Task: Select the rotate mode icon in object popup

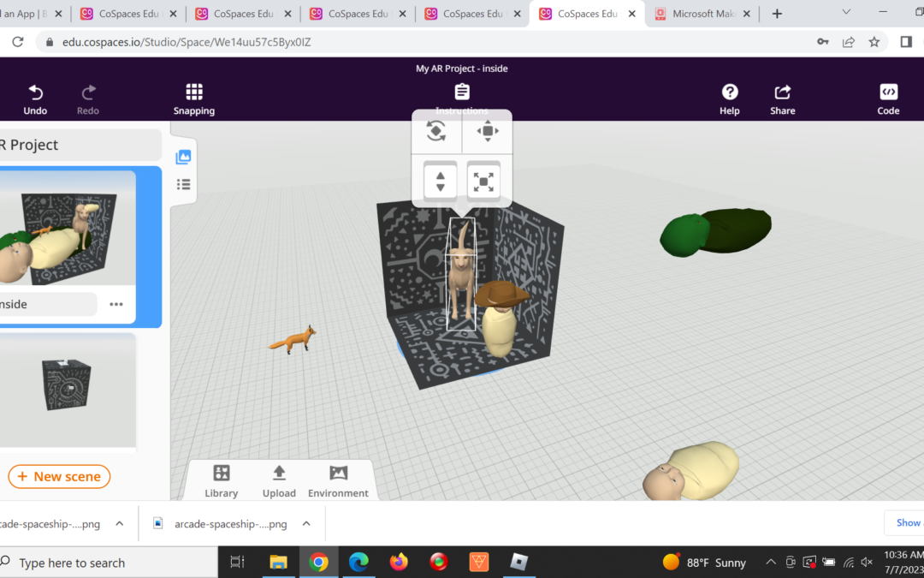Action: (436, 131)
